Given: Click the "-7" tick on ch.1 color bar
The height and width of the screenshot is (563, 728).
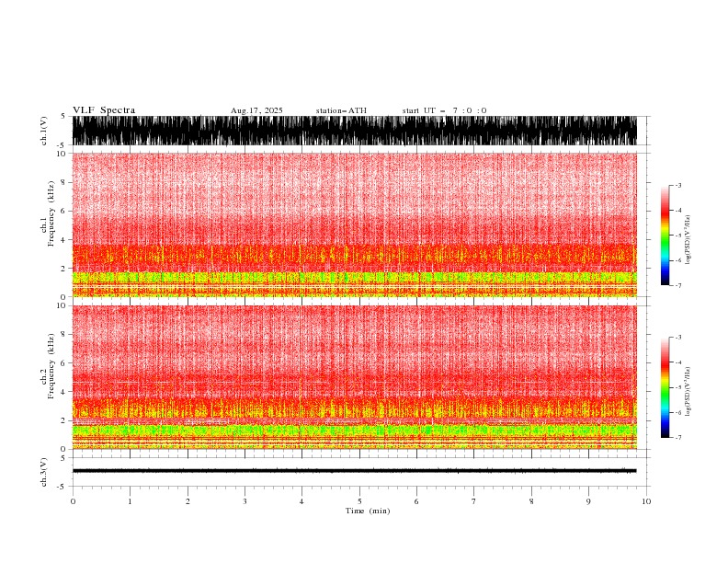Looking at the screenshot, I should coord(677,285).
